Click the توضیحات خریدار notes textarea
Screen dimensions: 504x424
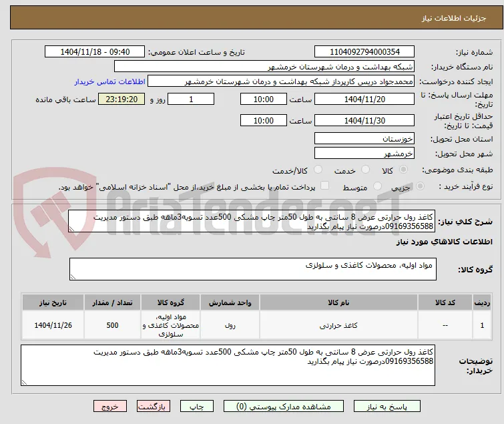point(228,365)
